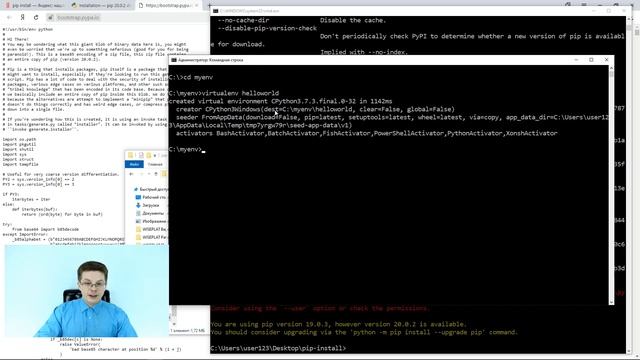Viewport: 640px width, 360px height.
Task: Click the Рабочий стол desktop icon
Action: (x=138, y=197)
